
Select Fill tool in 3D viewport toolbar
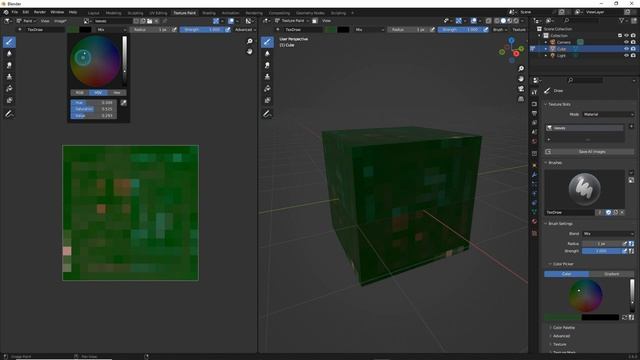[267, 89]
